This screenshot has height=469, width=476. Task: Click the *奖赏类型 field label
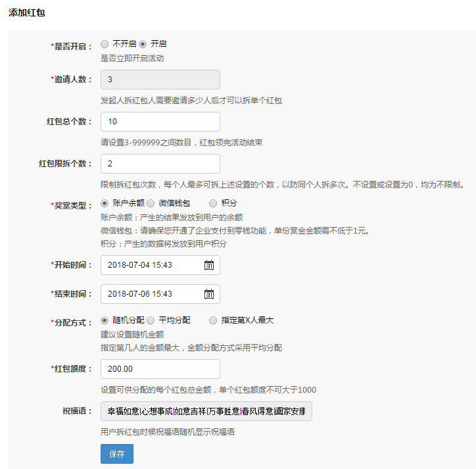[71, 206]
